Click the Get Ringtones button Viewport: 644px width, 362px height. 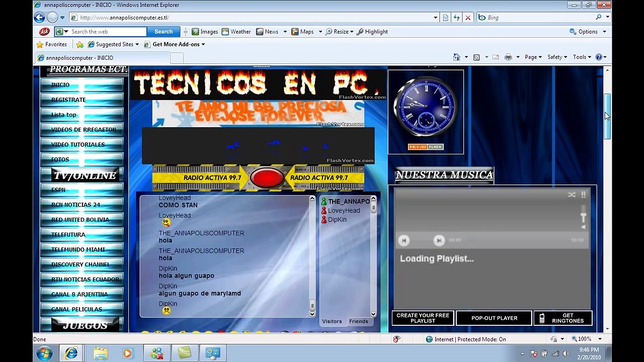pos(563,318)
